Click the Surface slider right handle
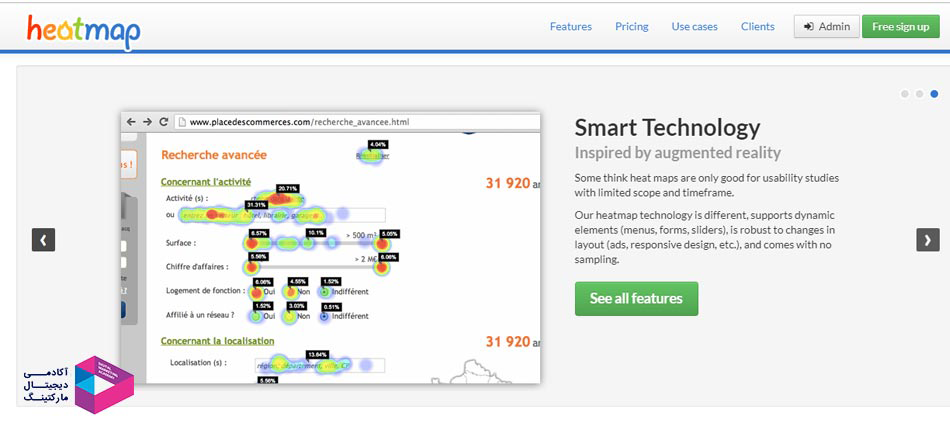The height and width of the screenshot is (430, 950). (382, 244)
